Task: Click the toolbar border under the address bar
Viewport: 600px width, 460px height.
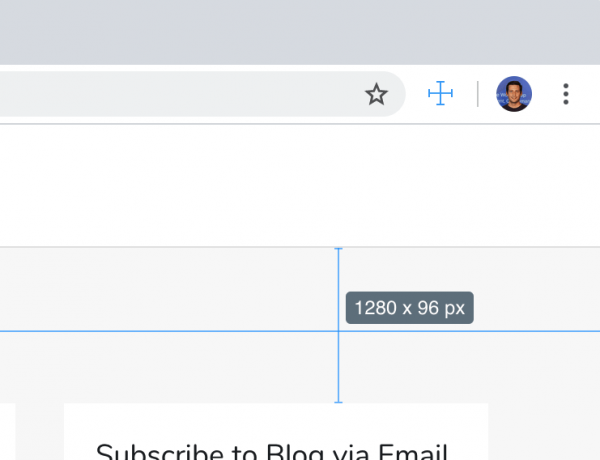Action: (300, 124)
